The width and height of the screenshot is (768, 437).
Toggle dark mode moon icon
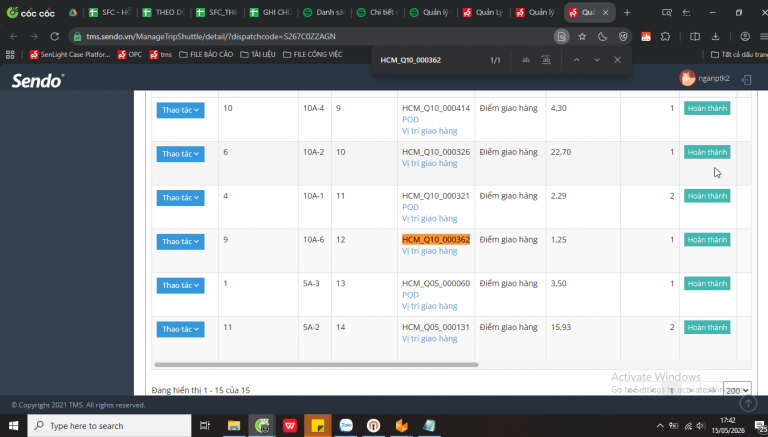click(602, 36)
